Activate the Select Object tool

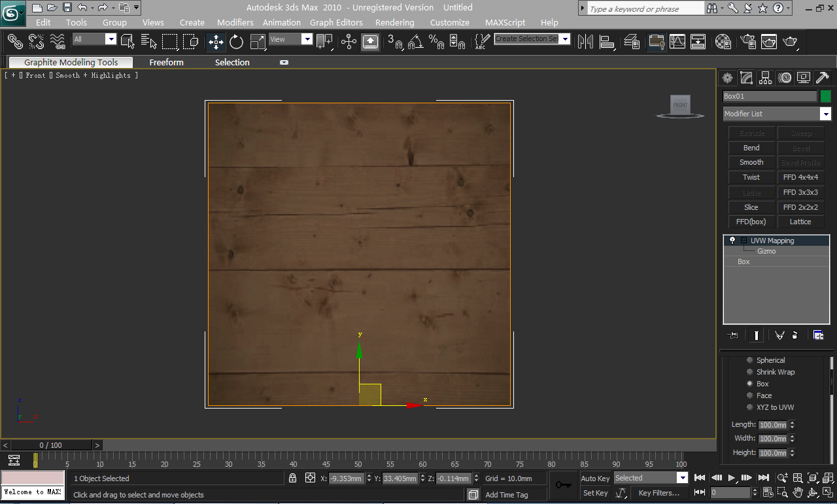tap(128, 41)
